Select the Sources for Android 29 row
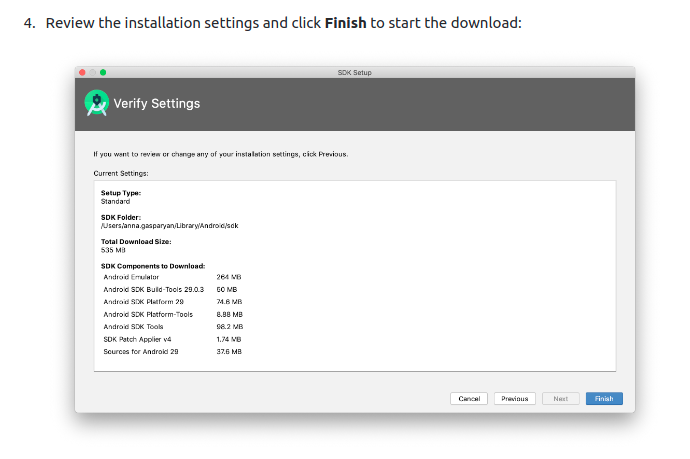The image size is (690, 459). click(172, 352)
